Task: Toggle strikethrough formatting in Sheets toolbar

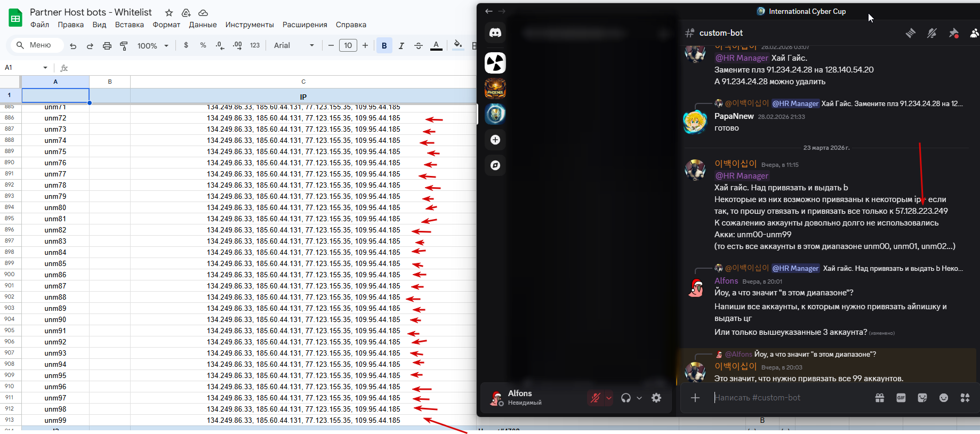Action: tap(419, 45)
